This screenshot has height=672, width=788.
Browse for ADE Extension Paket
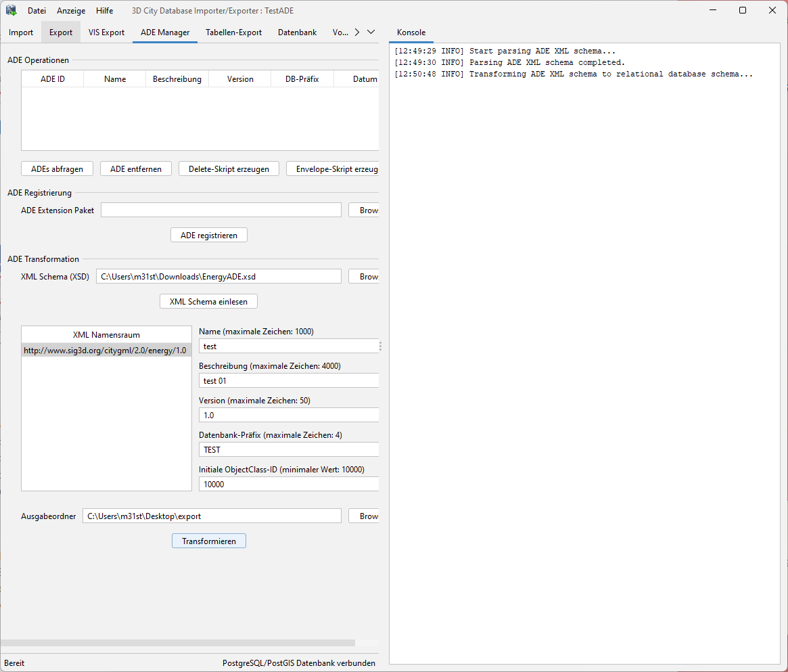(364, 210)
